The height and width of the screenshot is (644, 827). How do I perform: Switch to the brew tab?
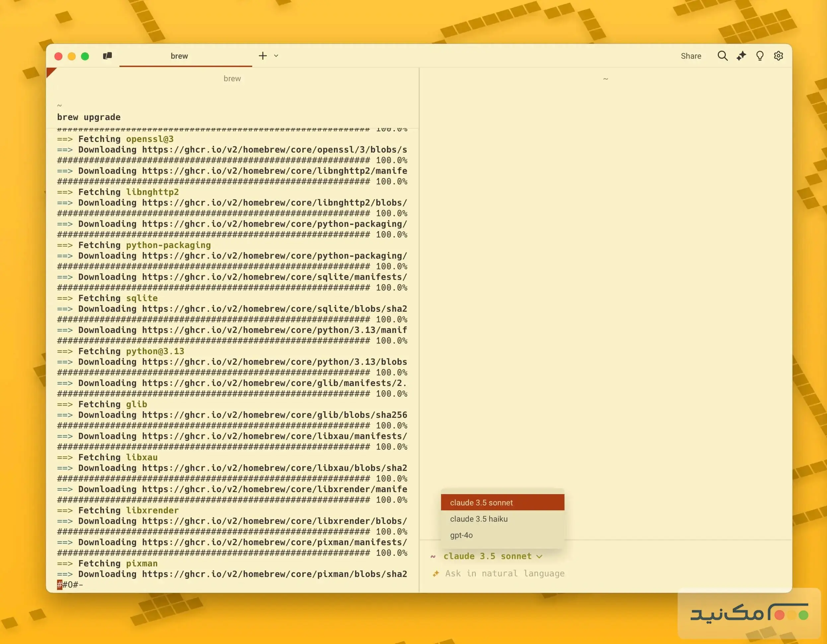coord(180,56)
